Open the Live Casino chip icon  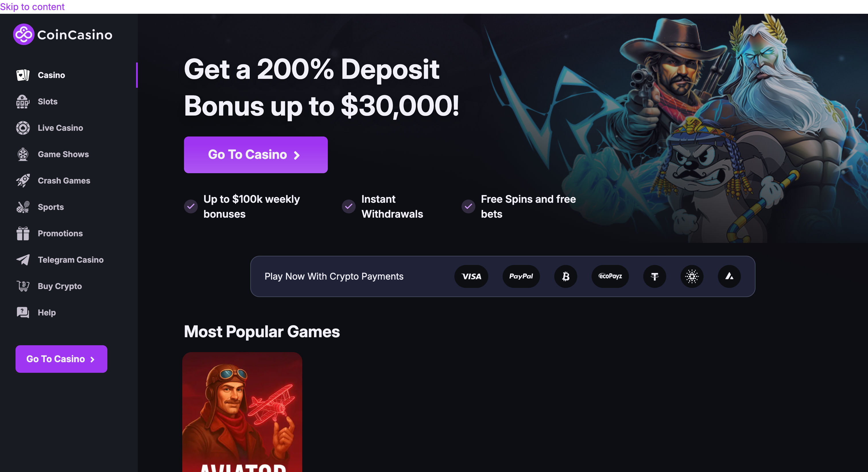coord(23,128)
